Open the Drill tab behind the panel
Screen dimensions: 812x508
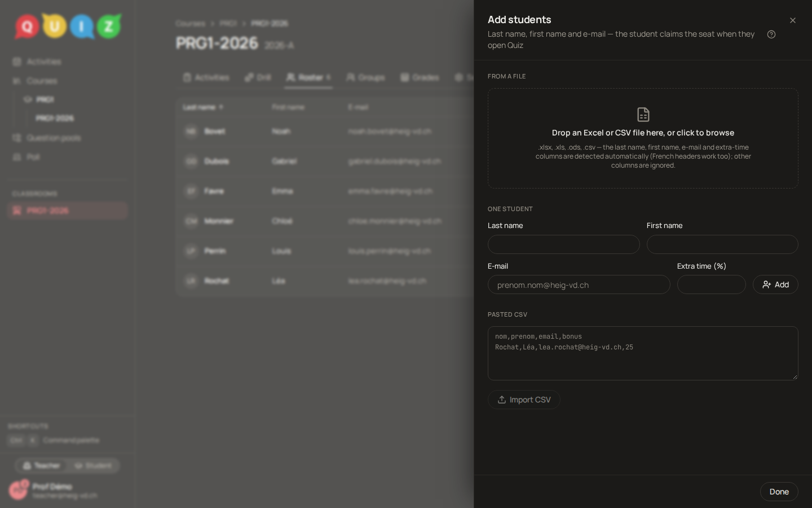point(258,77)
